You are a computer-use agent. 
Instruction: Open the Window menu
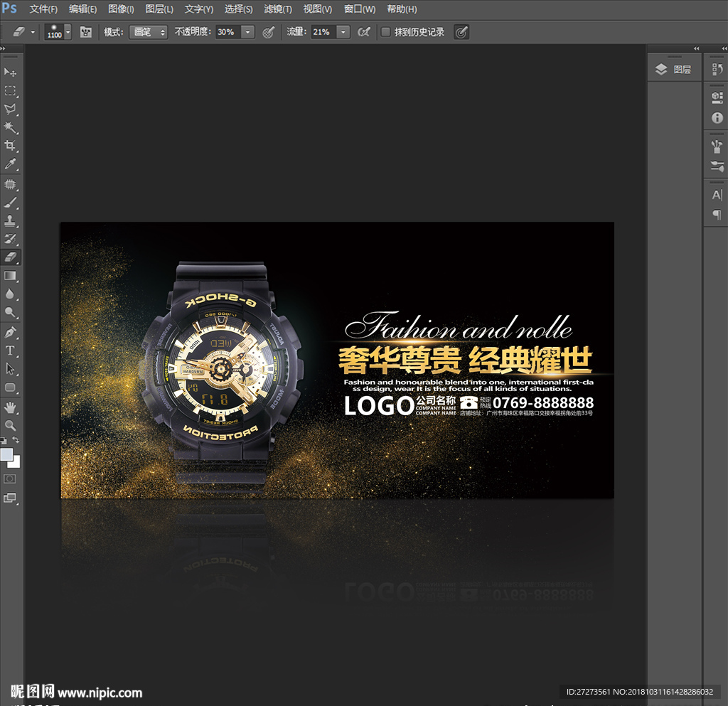360,9
